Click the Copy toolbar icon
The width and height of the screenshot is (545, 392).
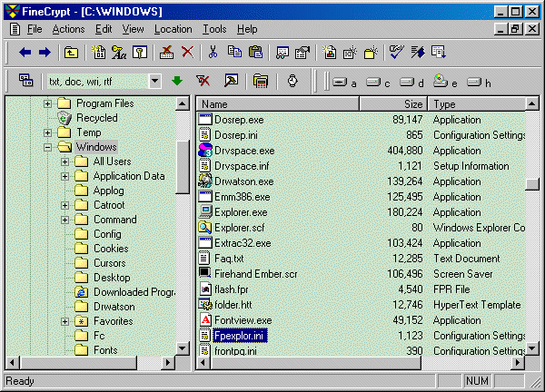click(234, 52)
